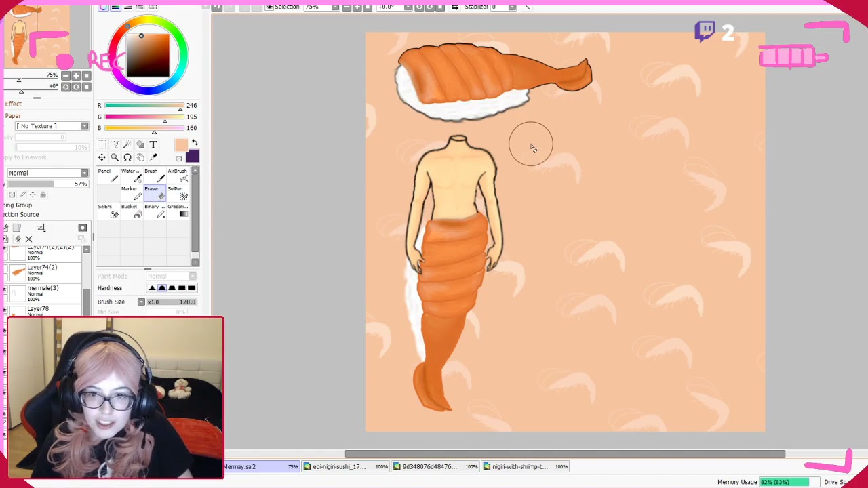
Task: Reset the view rotation in navigator
Action: pyautogui.click(x=86, y=87)
